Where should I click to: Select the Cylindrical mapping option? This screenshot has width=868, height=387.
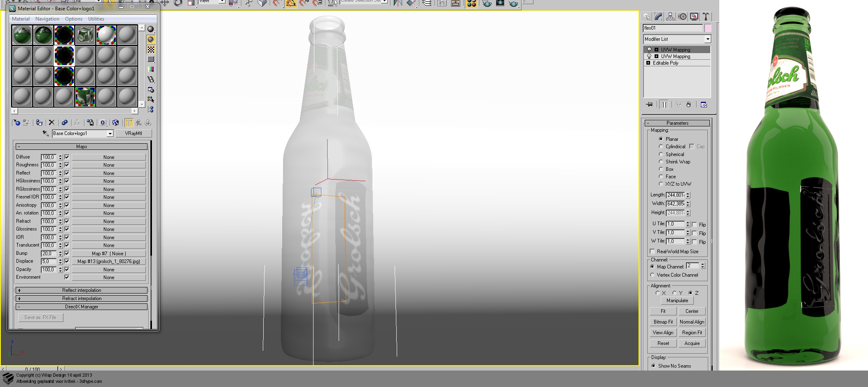(x=661, y=147)
